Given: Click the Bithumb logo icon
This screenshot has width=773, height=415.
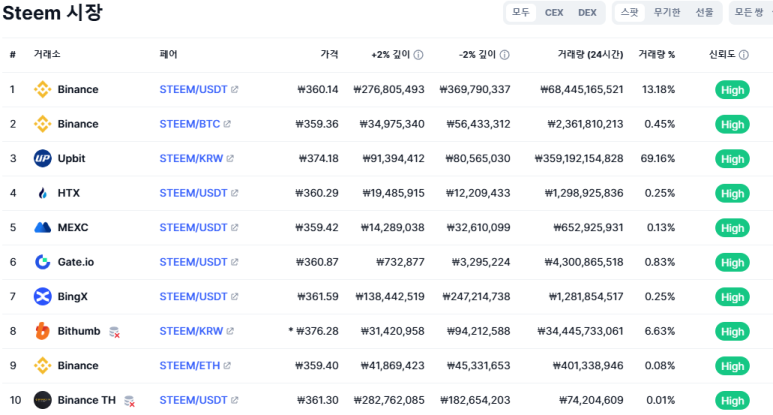Looking at the screenshot, I should click(x=42, y=331).
